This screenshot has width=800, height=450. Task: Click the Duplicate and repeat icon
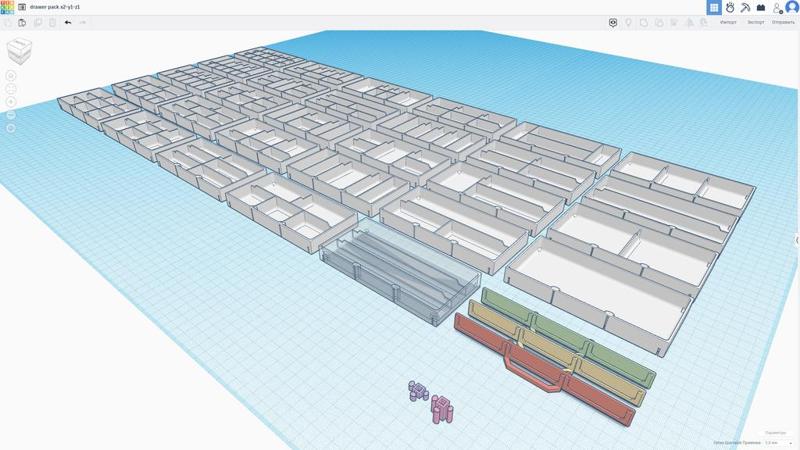[38, 22]
